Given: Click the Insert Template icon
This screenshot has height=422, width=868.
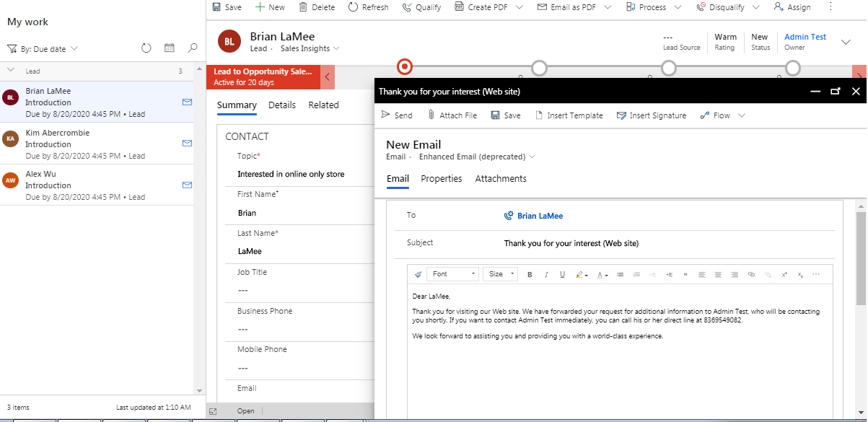Looking at the screenshot, I should point(538,115).
